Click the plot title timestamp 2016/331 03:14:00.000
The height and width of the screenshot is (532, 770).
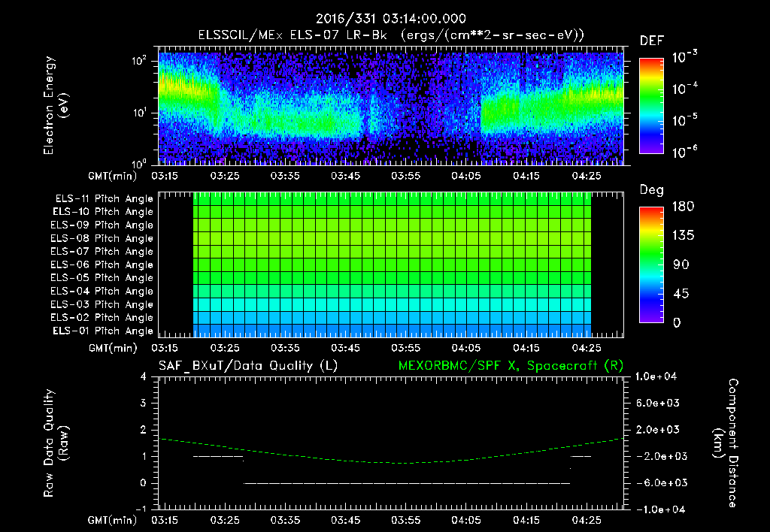pyautogui.click(x=391, y=19)
